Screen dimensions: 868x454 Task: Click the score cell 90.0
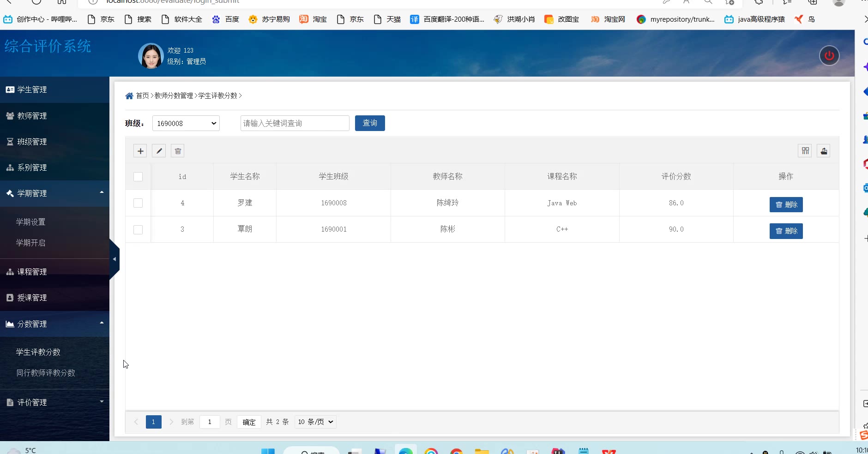coord(676,229)
